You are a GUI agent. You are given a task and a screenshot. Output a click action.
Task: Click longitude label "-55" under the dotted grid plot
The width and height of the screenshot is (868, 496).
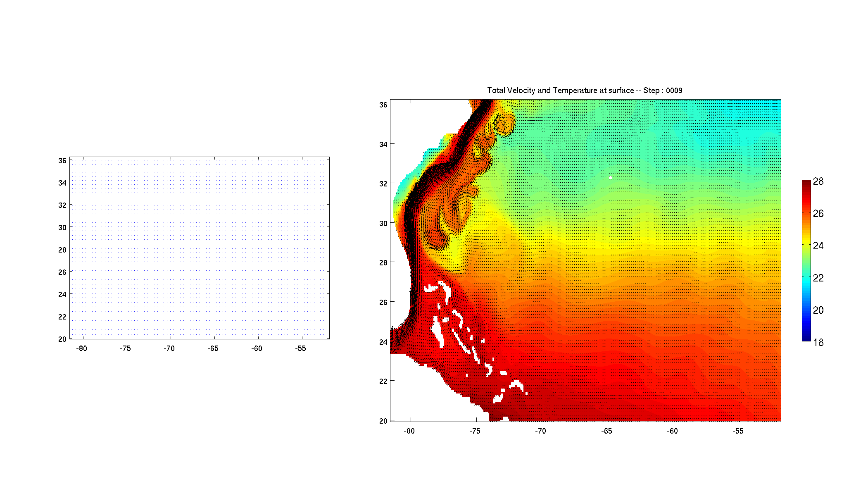click(x=300, y=348)
